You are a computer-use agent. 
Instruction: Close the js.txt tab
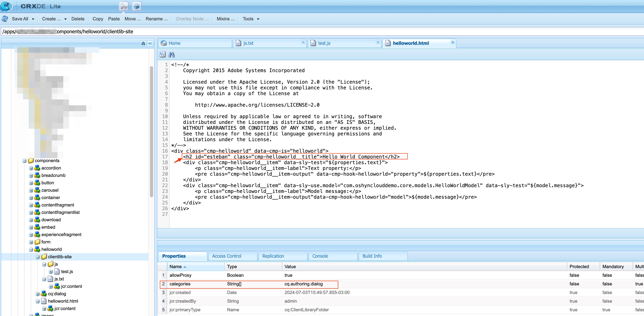(x=303, y=42)
